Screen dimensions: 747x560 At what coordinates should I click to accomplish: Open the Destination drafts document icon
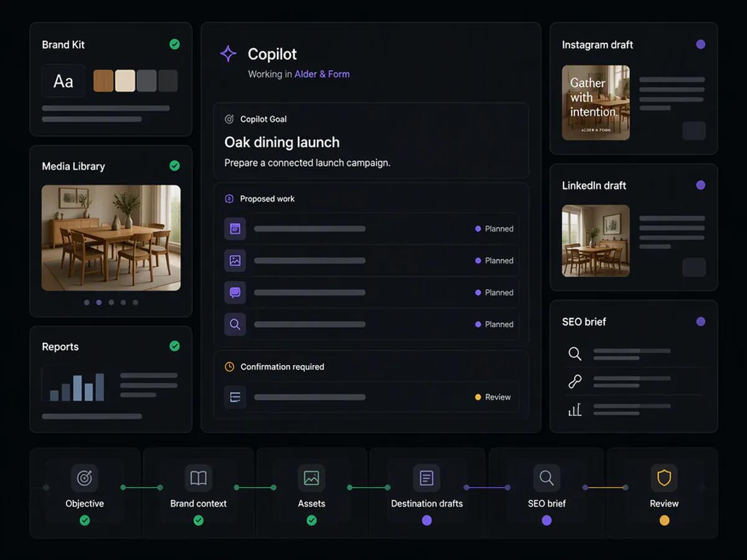tap(426, 478)
